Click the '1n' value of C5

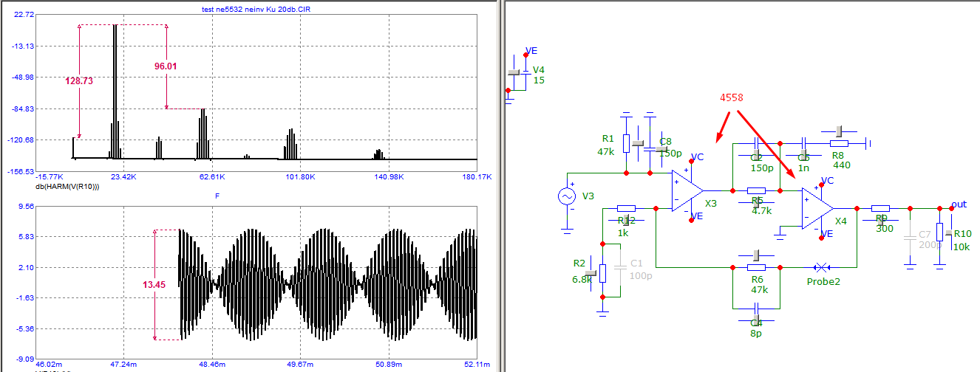click(x=805, y=168)
